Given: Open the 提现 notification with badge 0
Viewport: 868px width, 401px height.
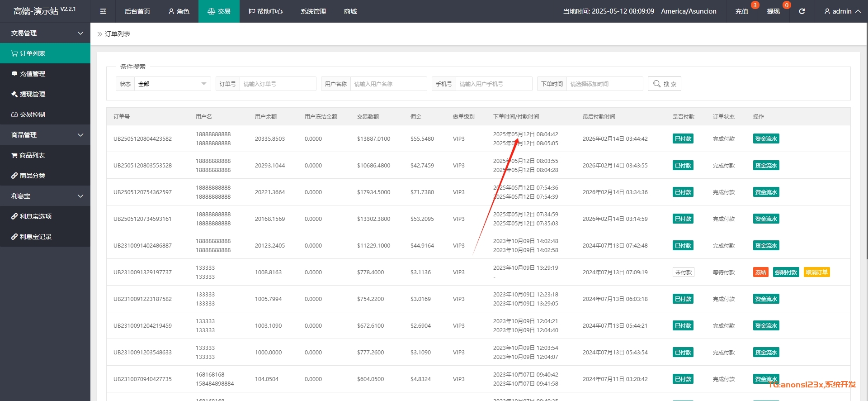Looking at the screenshot, I should (x=773, y=11).
